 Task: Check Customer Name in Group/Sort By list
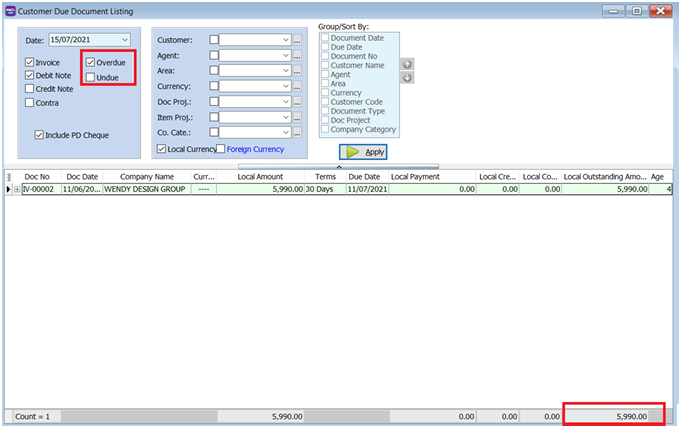(x=325, y=65)
